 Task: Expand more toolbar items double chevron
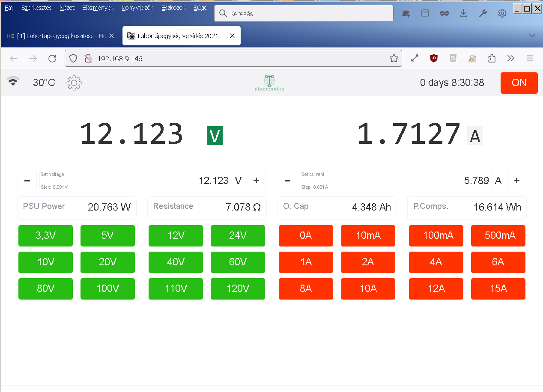pyautogui.click(x=510, y=59)
